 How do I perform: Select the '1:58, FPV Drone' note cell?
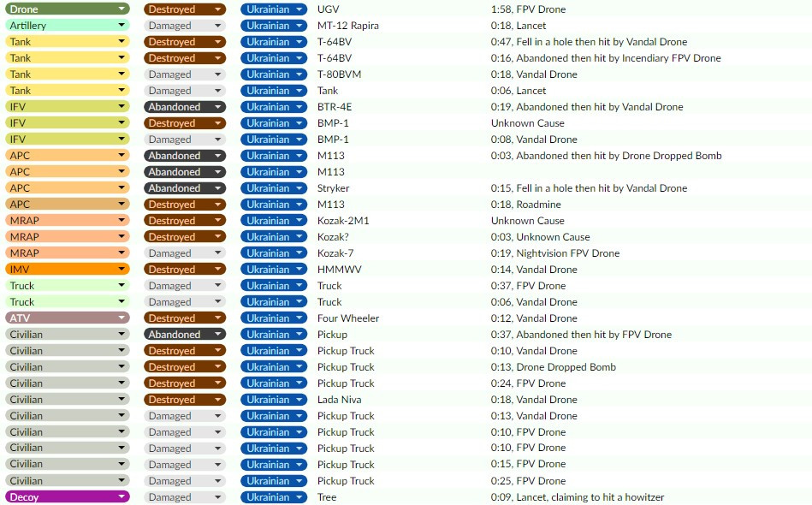(x=528, y=9)
